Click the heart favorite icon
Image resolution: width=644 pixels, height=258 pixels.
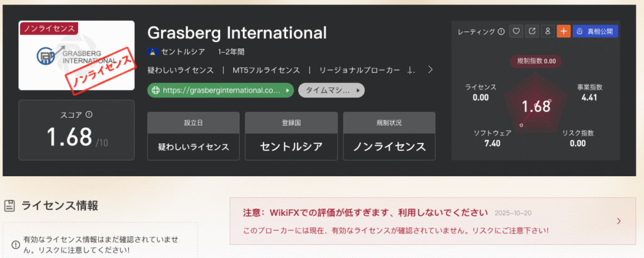pos(516,31)
